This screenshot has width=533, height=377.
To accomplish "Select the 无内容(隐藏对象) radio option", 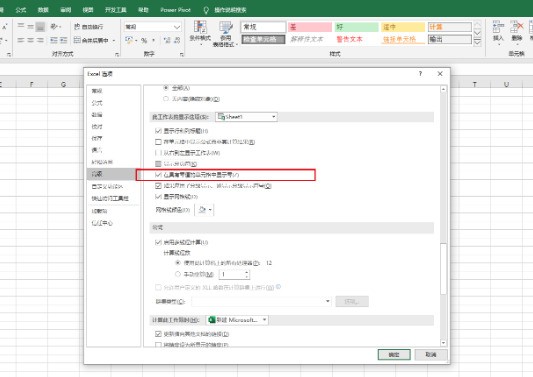I will click(x=166, y=99).
